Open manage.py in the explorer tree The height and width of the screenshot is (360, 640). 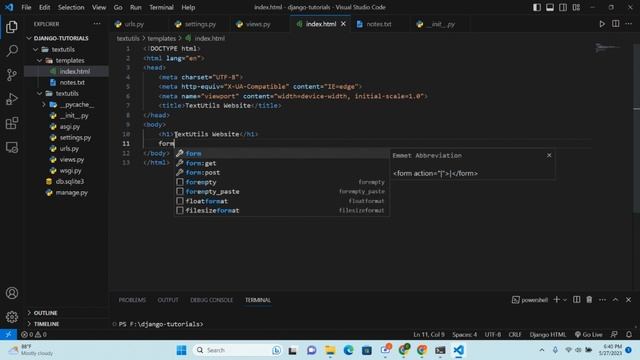[x=71, y=193]
